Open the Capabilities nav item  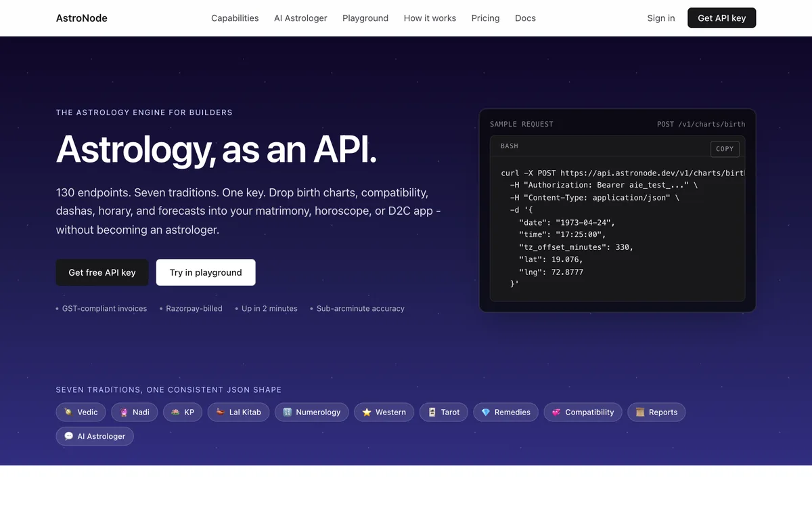(x=235, y=18)
